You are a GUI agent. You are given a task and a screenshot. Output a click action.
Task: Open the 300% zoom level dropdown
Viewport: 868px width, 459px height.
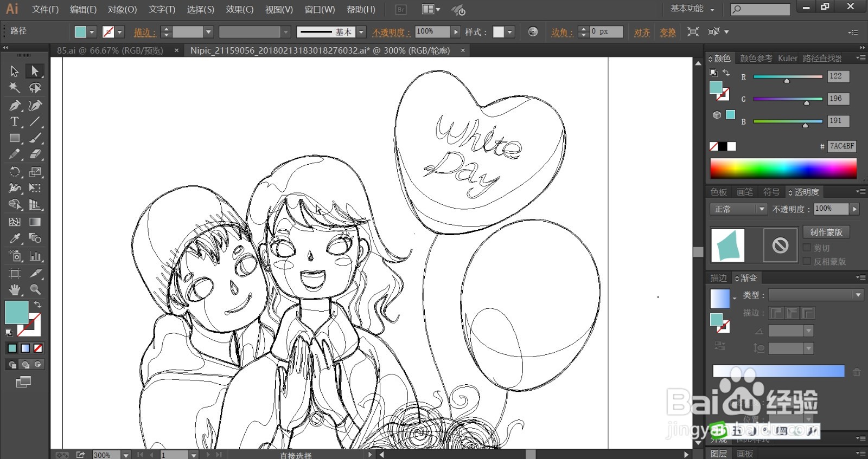pyautogui.click(x=126, y=455)
